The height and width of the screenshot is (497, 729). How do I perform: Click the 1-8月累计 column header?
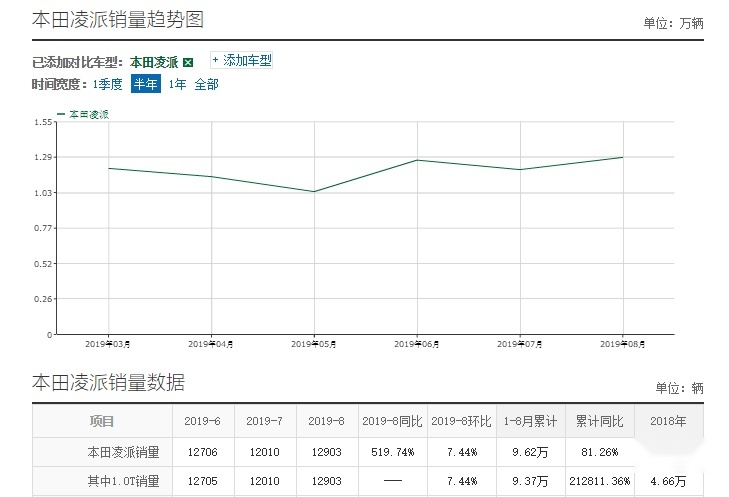pos(530,421)
